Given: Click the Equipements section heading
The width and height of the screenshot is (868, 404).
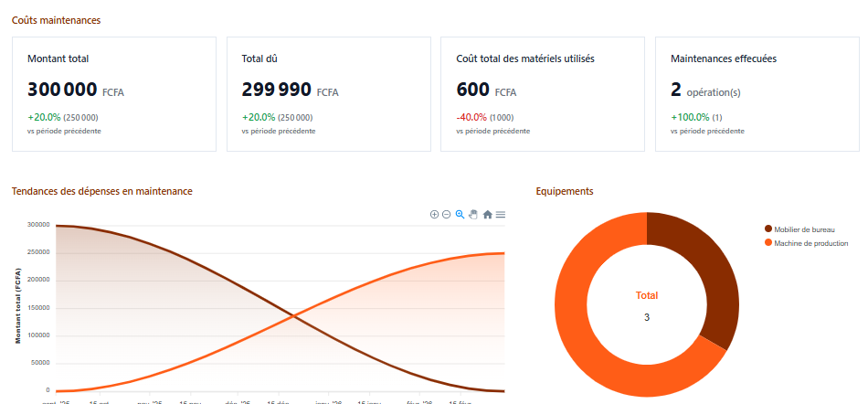Looking at the screenshot, I should [565, 191].
